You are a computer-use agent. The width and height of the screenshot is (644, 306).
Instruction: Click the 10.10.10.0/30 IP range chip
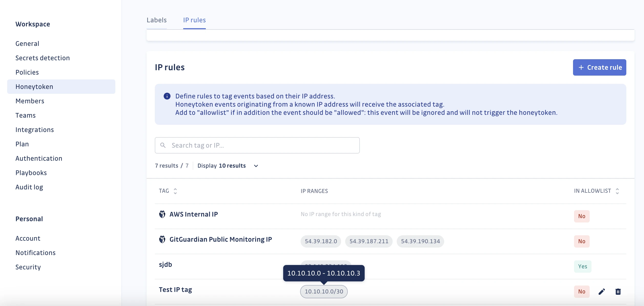click(324, 292)
